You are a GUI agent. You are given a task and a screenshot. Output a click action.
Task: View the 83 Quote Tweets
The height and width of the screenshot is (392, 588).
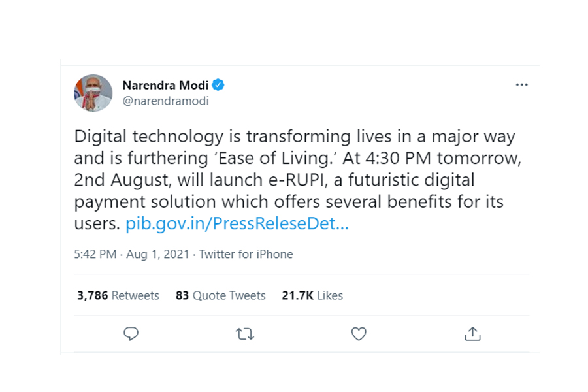click(x=220, y=295)
